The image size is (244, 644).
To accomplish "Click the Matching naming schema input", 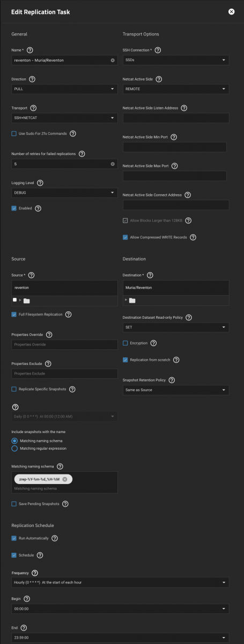I will pyautogui.click(x=64, y=488).
